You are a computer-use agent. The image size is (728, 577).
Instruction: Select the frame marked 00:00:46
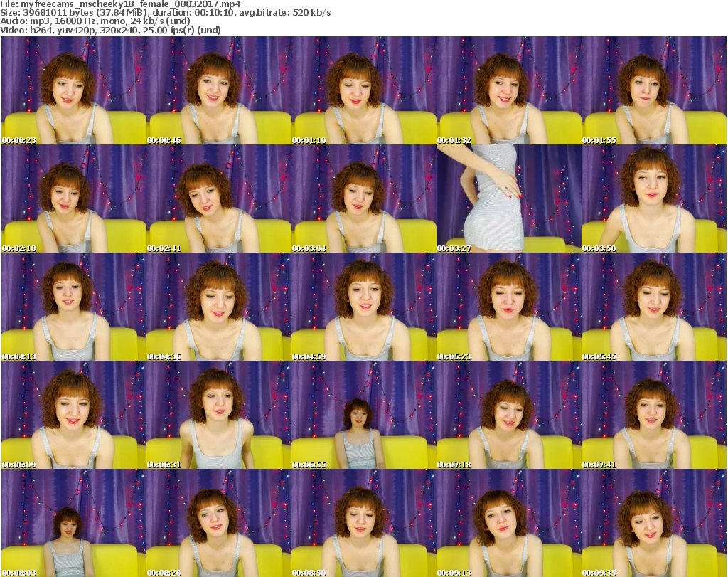219,90
